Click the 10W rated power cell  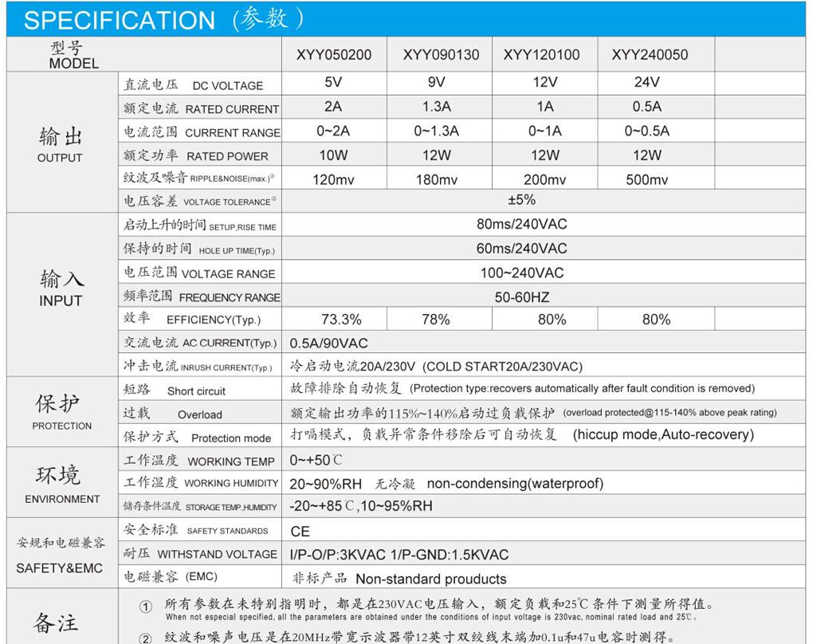pos(333,155)
